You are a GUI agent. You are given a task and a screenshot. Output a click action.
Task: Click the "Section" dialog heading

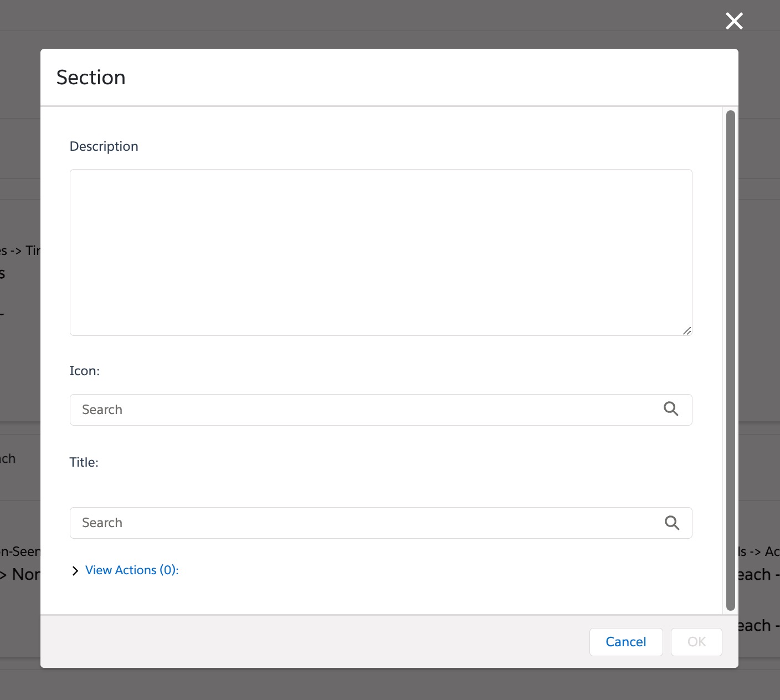pyautogui.click(x=91, y=78)
